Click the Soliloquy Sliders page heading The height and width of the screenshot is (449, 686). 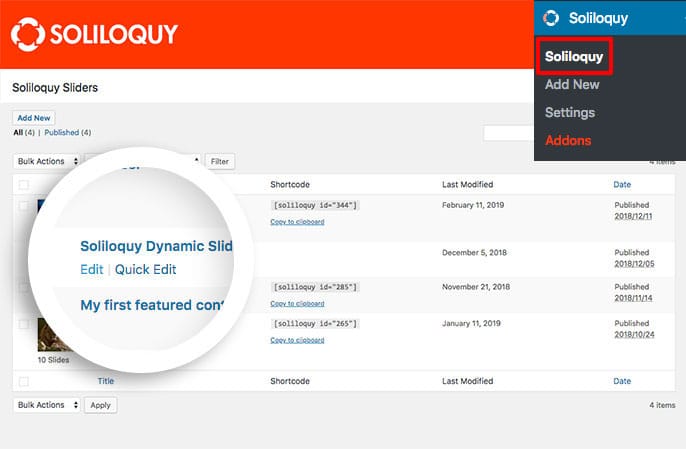pos(55,88)
